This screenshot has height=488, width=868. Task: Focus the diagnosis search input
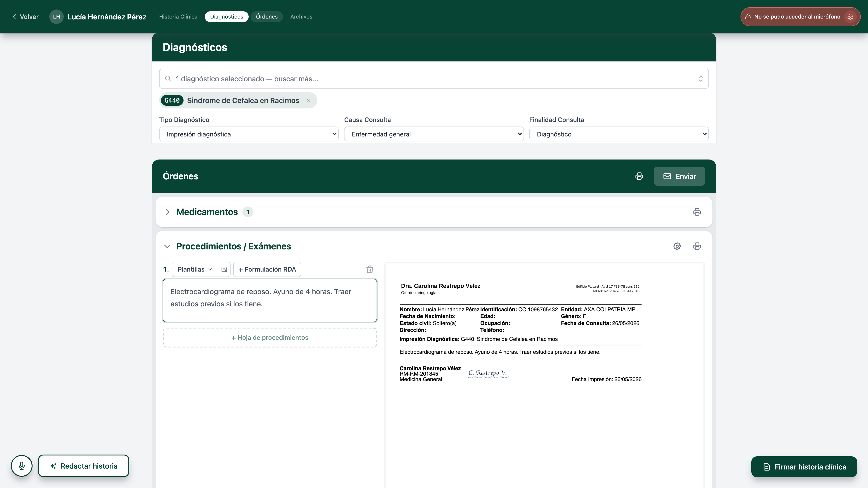coord(434,79)
